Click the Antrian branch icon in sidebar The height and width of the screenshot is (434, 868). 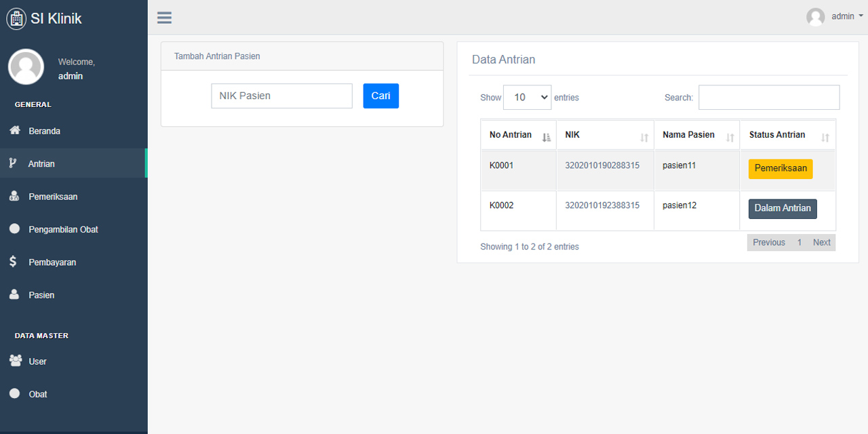13,163
